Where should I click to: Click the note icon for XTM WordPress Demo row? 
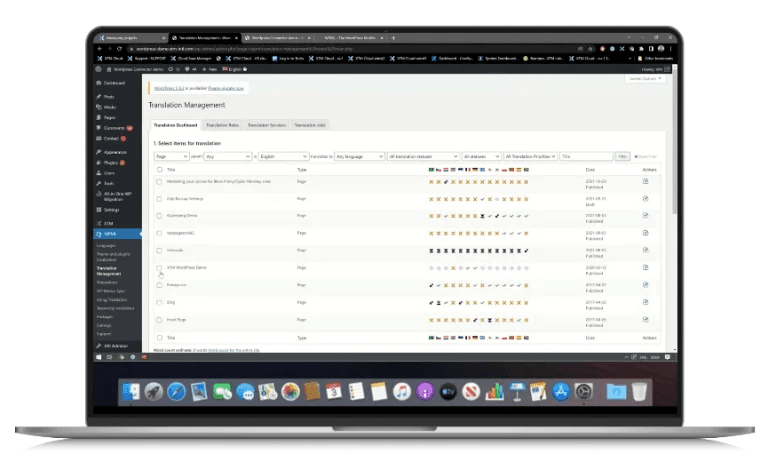coord(646,267)
